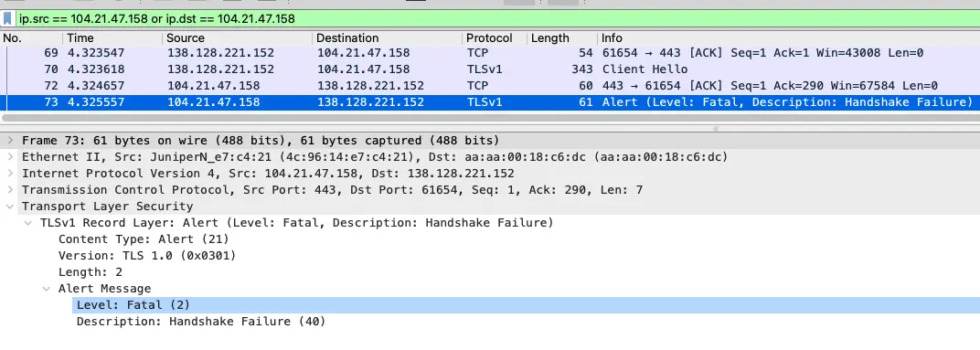Viewport: 980px width, 350px height.
Task: Select packet 70 Client Hello row
Action: coord(490,69)
